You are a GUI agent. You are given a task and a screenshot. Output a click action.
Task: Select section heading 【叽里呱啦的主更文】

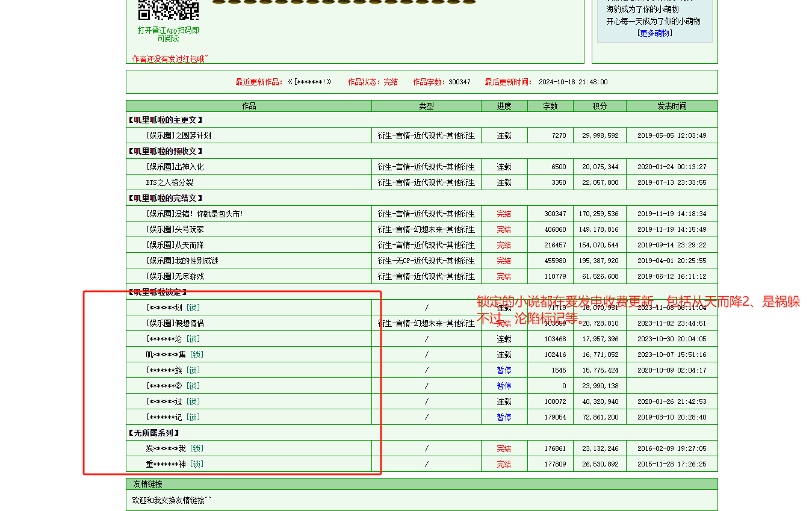165,120
